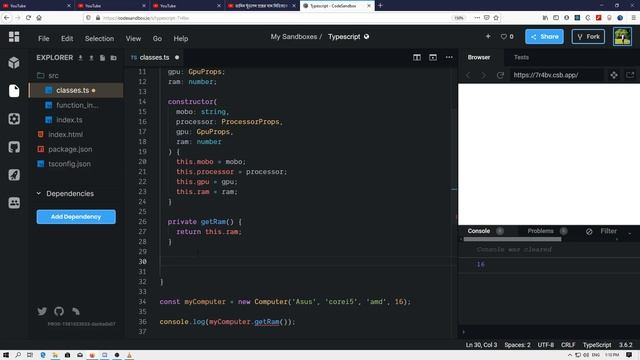Click the feedback icon in sidebar footer
The image size is (640, 360).
click(x=76, y=311)
